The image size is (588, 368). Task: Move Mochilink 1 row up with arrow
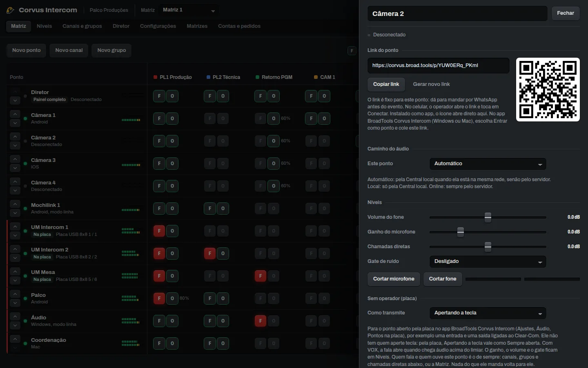[x=15, y=204]
